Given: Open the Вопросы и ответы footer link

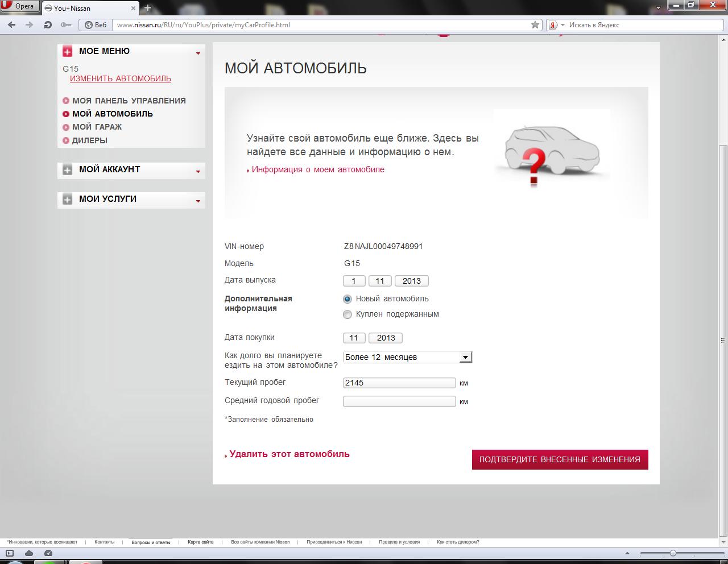Looking at the screenshot, I should click(151, 542).
